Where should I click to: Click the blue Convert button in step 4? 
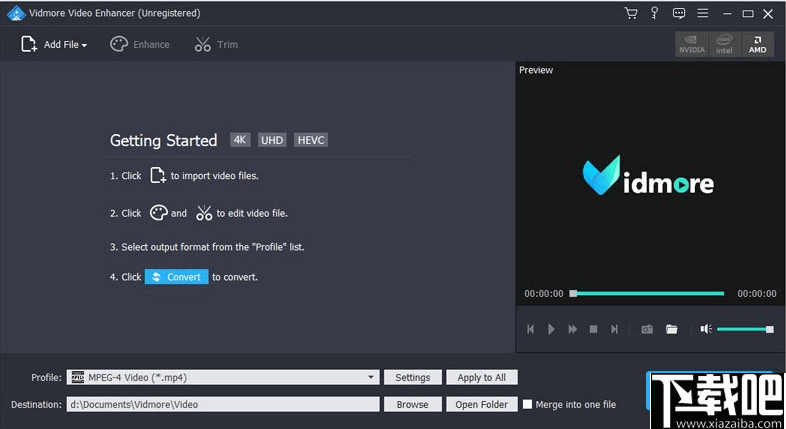176,277
